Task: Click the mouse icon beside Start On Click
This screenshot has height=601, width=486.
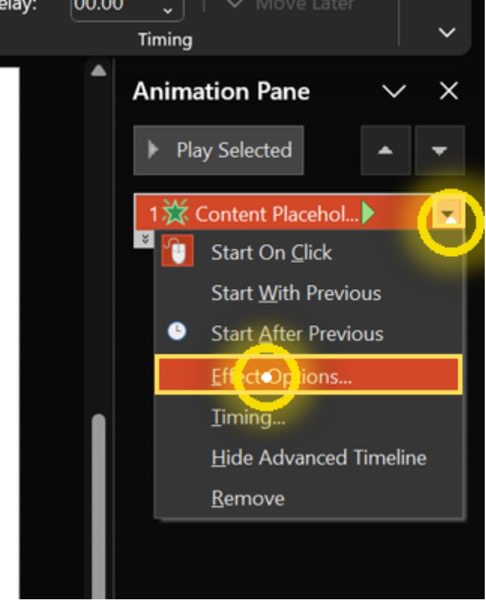Action: coord(177,251)
